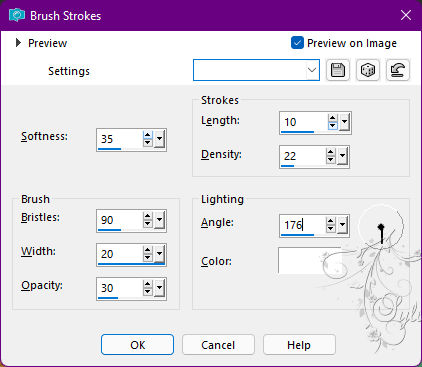The width and height of the screenshot is (422, 367).
Task: Increase the Density value with up arrow
Action: pos(330,152)
